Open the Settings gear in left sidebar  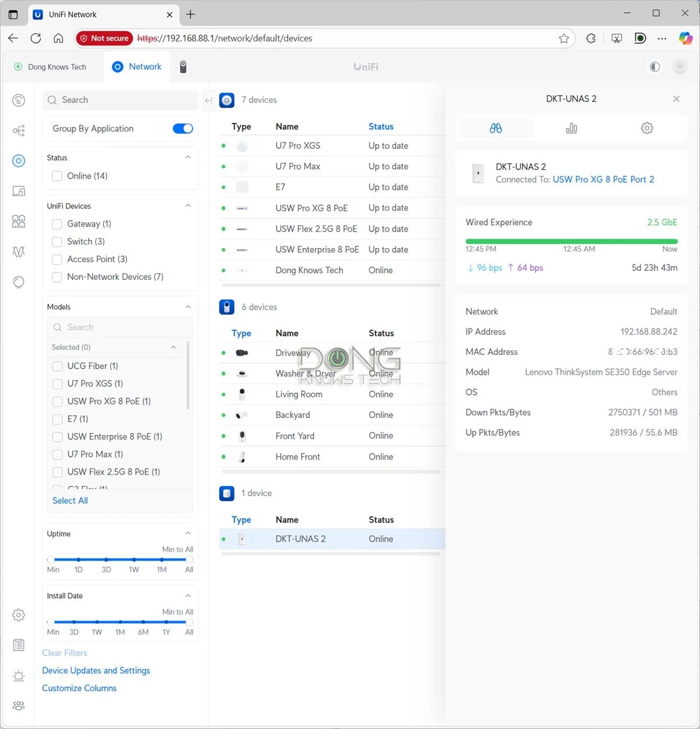coord(19,615)
